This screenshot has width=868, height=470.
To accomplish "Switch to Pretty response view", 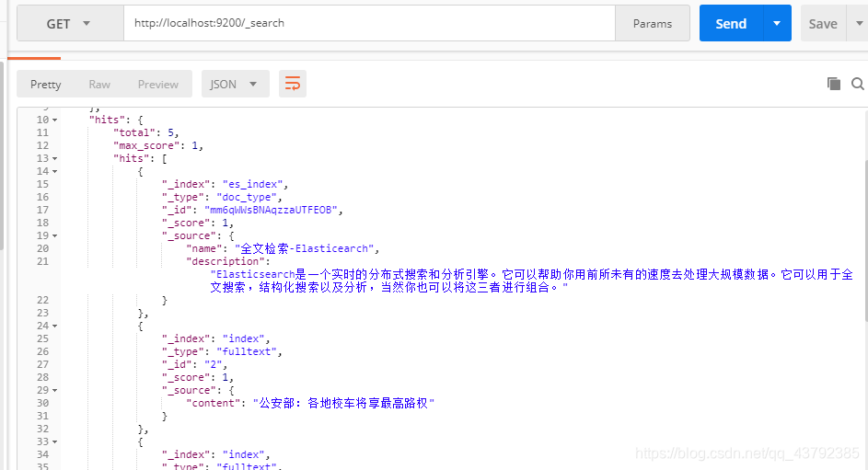I will click(45, 84).
